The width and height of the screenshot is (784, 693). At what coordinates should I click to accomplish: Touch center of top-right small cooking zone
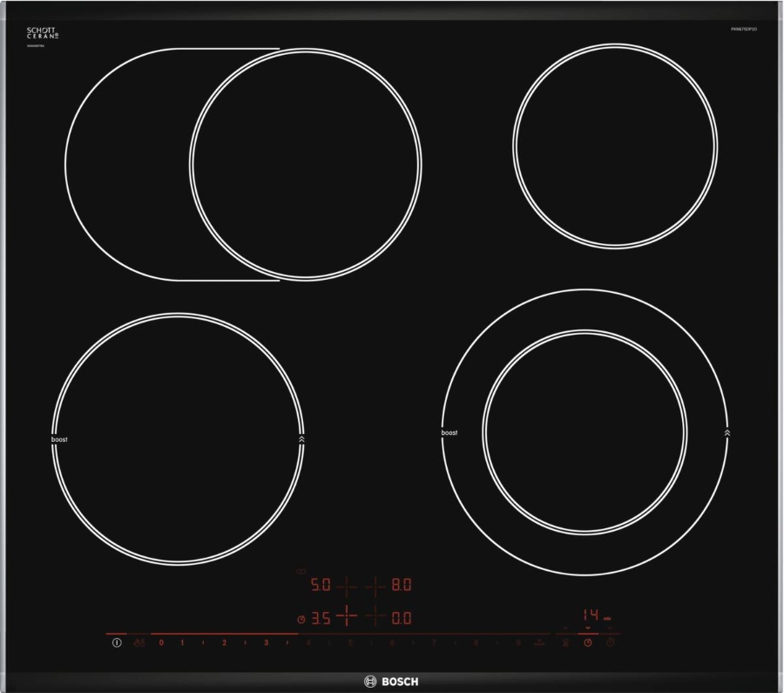coord(615,146)
